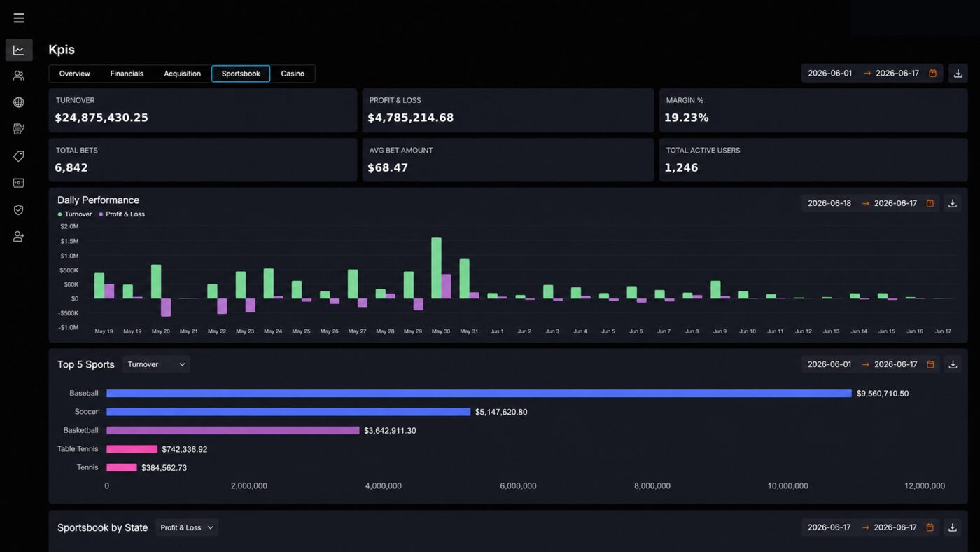
Task: Open the add user sidebar icon
Action: pyautogui.click(x=19, y=237)
